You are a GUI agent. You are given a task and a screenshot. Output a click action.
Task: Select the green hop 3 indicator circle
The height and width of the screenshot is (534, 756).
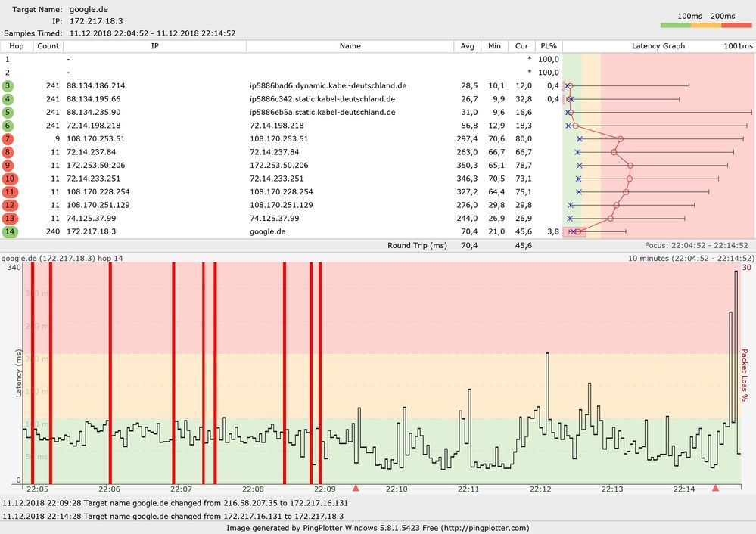click(7, 85)
